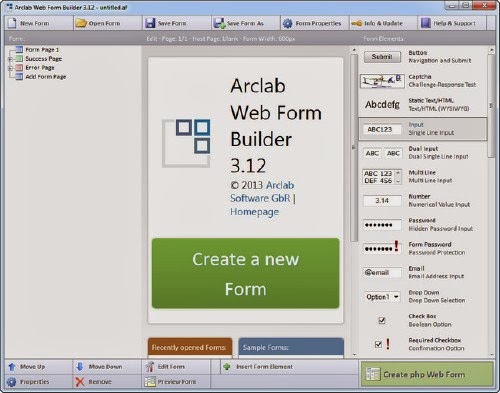Select the Captcha element thumbnail
Image resolution: width=500 pixels, height=393 pixels.
click(x=382, y=81)
